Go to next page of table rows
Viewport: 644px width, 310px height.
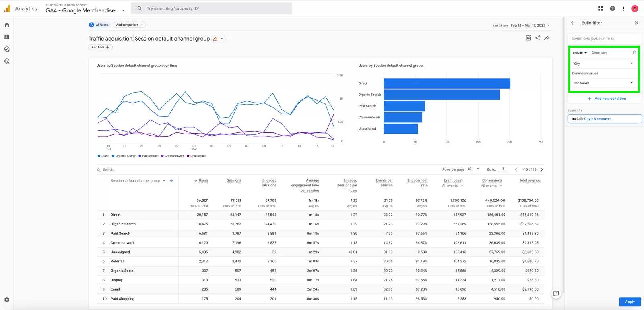(x=542, y=169)
